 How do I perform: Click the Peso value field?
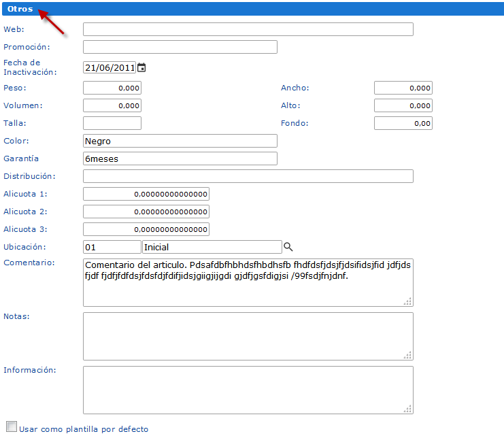112,88
